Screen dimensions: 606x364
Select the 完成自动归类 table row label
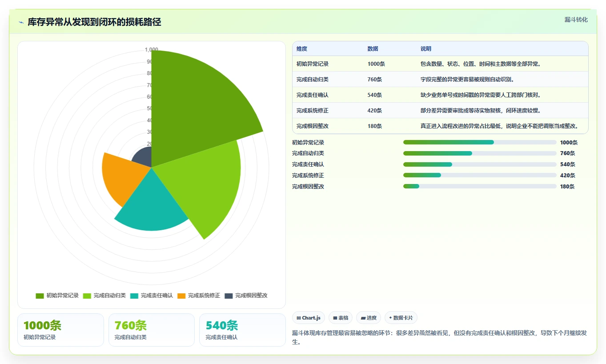pos(313,80)
